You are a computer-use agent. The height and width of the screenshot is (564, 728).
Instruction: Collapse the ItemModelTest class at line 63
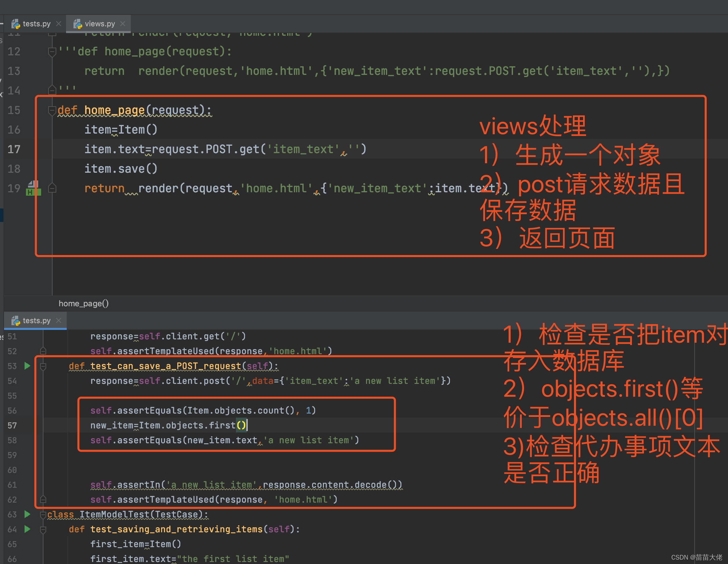(x=43, y=515)
